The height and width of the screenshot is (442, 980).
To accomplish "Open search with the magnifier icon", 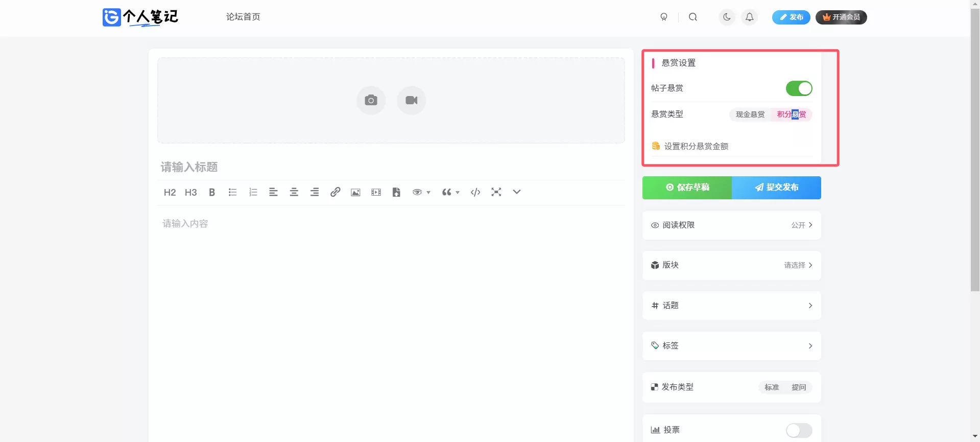I will tap(693, 17).
